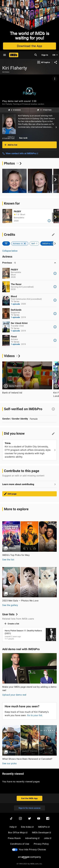The height and width of the screenshot is (868, 59).
Task: Open the credits filter icon button
Action: coord(6,243)
